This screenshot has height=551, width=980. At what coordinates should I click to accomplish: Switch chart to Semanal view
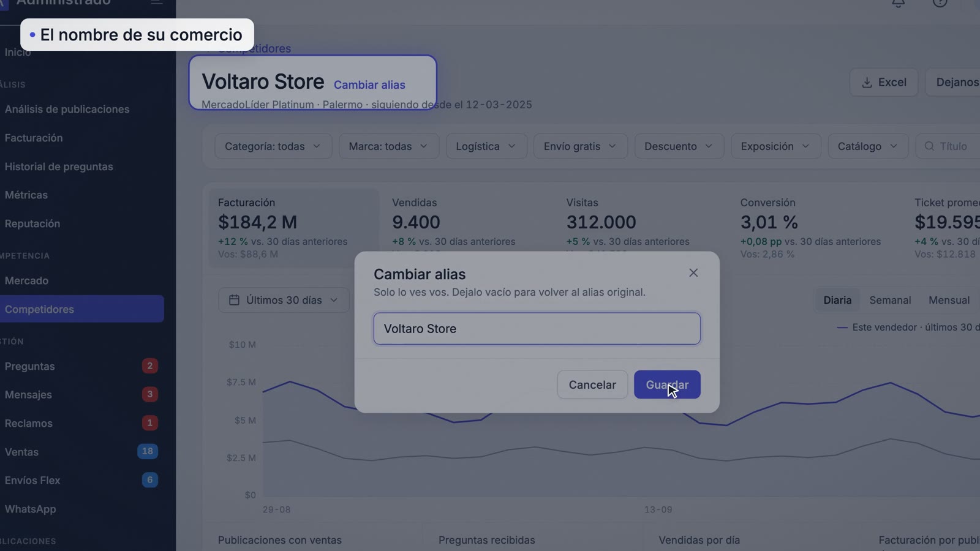pos(890,300)
